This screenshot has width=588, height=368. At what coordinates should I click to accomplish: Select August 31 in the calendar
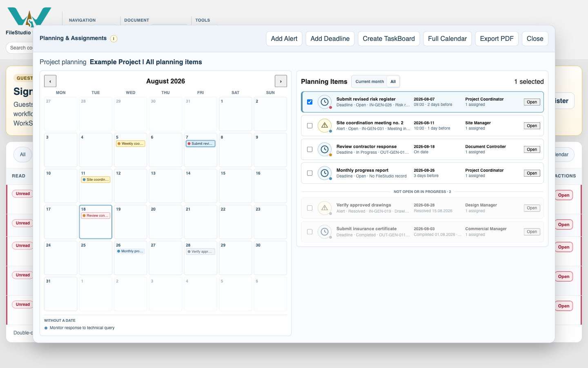coord(61,294)
